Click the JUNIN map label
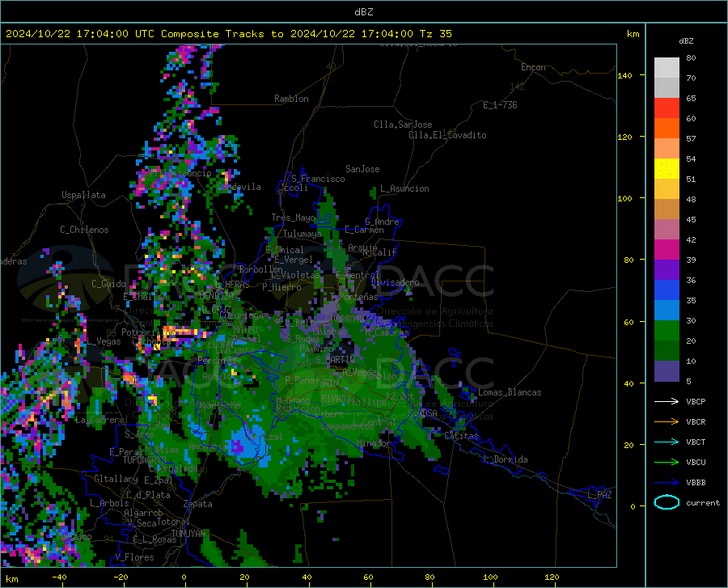728x588 pixels. point(327,383)
